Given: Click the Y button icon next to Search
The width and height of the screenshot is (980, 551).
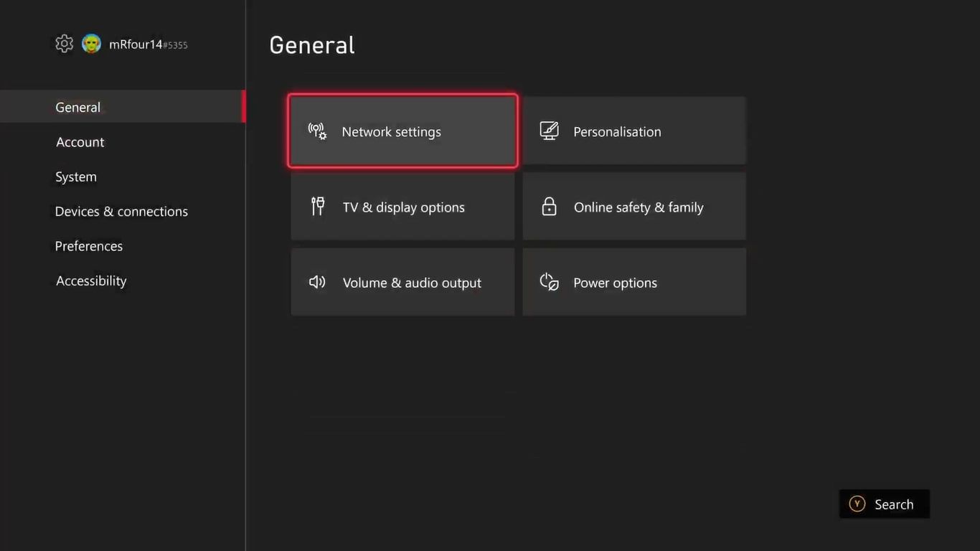Looking at the screenshot, I should [x=857, y=504].
